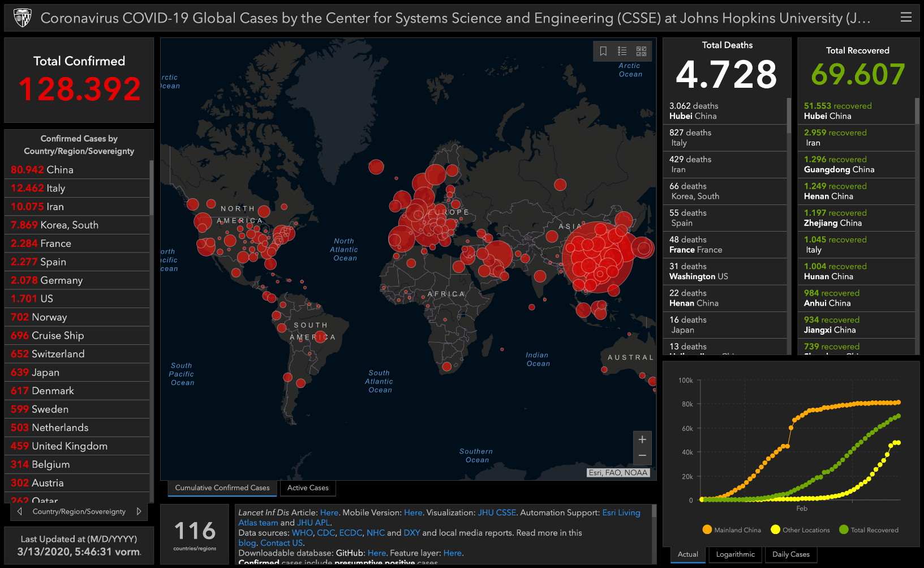Zoom in on the map
924x568 pixels.
pyautogui.click(x=642, y=439)
